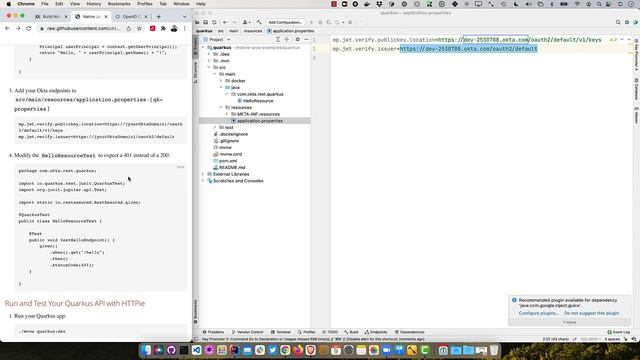
Task: Open IDE settings gear at top right
Action: pos(627,22)
